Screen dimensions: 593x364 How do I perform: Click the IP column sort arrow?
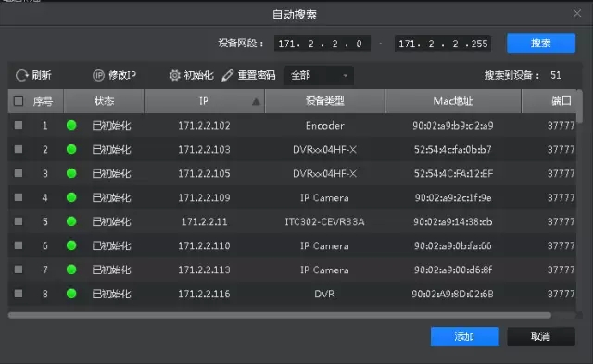pos(256,101)
